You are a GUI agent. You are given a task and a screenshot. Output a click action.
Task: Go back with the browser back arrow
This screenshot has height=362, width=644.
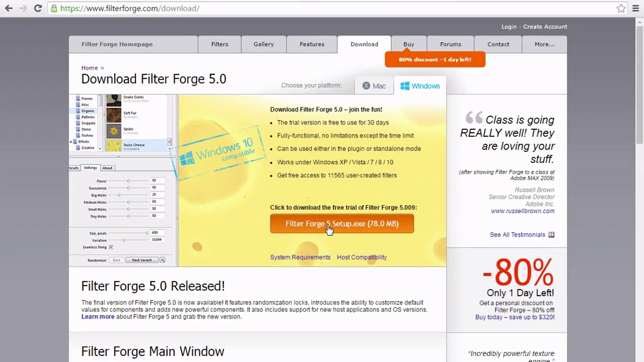(x=9, y=8)
